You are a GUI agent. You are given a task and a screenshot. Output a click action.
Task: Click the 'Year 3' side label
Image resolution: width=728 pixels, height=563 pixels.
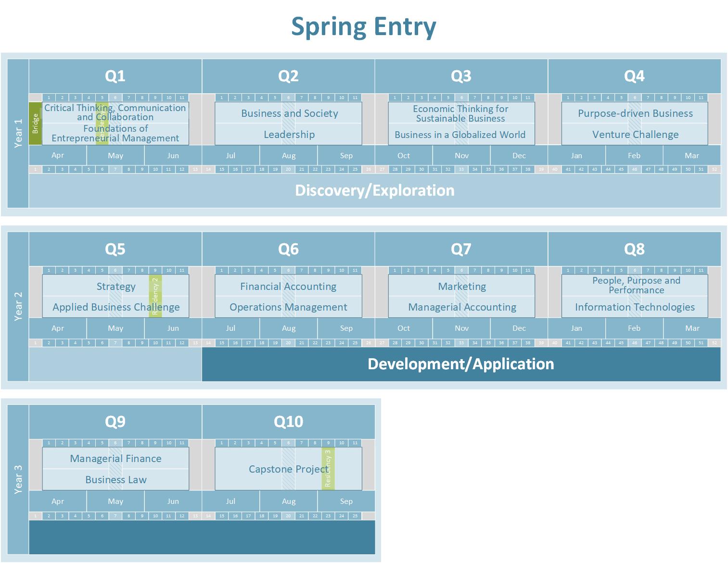[x=18, y=479]
